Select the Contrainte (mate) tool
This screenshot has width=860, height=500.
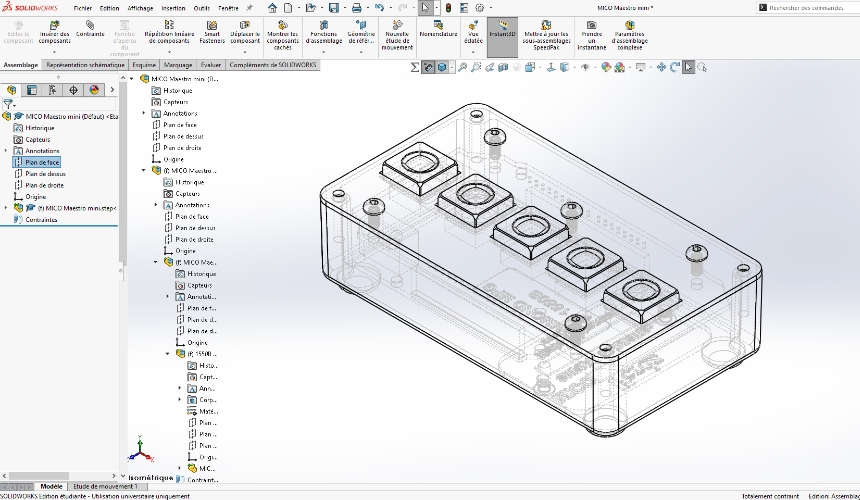point(90,30)
